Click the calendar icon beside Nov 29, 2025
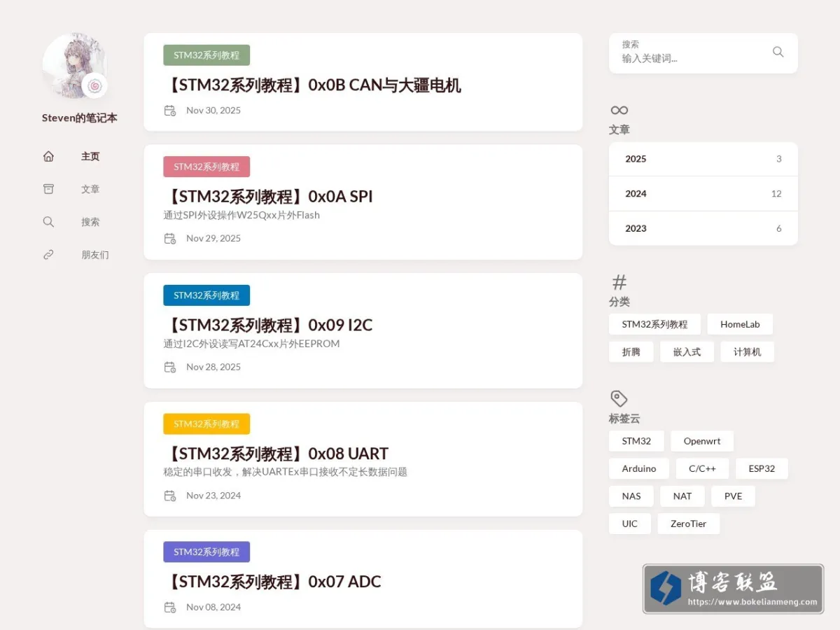This screenshot has height=630, width=840. pos(170,239)
